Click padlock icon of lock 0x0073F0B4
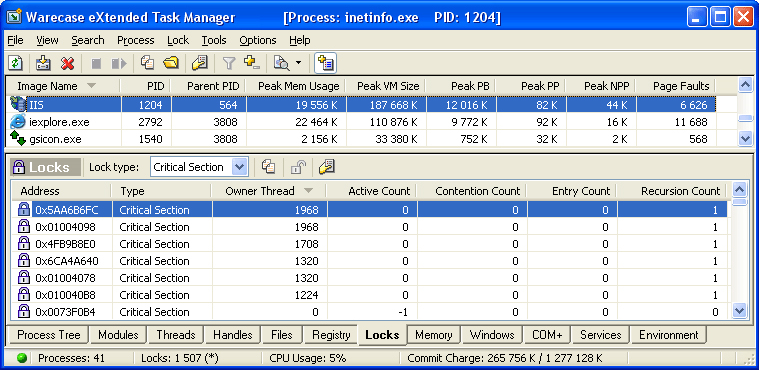This screenshot has height=370, width=759. pos(24,311)
